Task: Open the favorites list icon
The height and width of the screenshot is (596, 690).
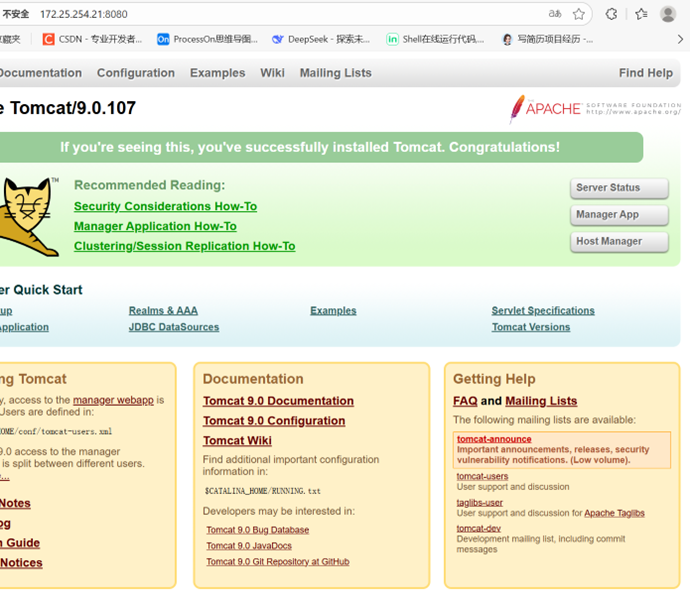Action: tap(641, 14)
